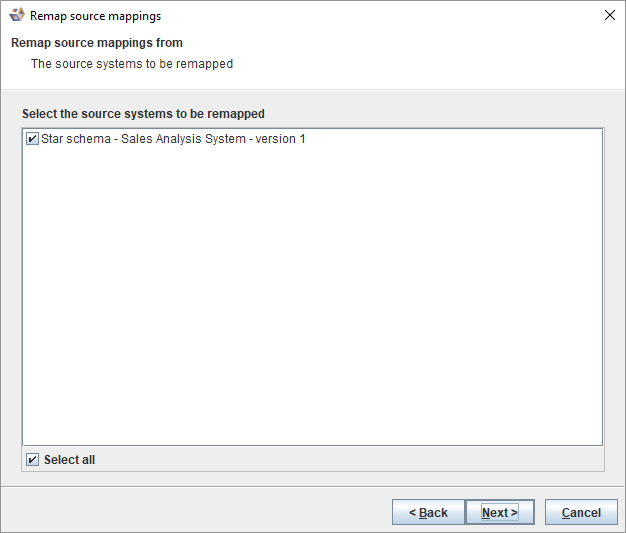Image resolution: width=626 pixels, height=533 pixels.
Task: Click the subtitle The source systems to be remapped
Action: [132, 64]
